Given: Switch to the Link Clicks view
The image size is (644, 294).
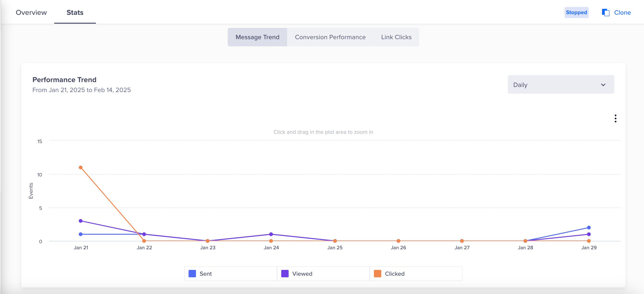Looking at the screenshot, I should click(x=396, y=37).
